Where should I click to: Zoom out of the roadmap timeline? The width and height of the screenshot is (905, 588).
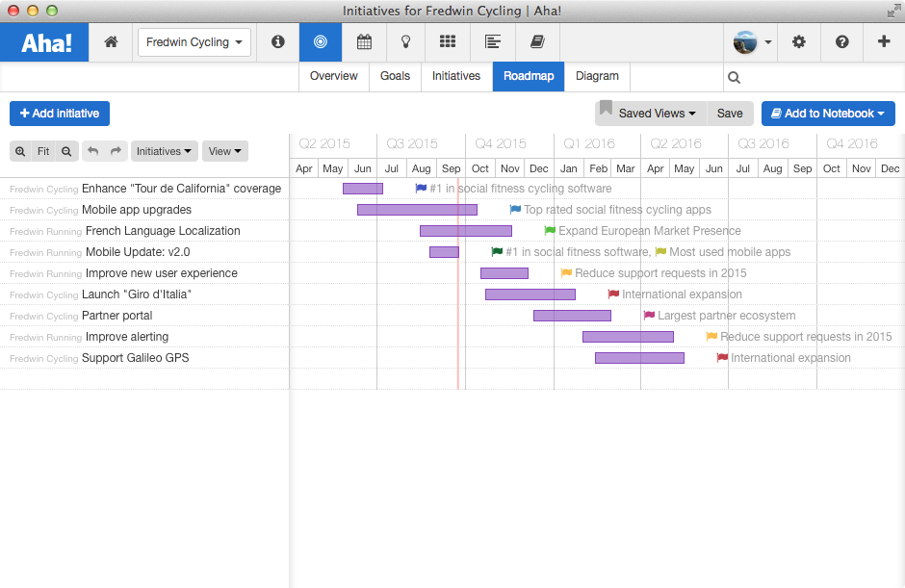coord(66,151)
